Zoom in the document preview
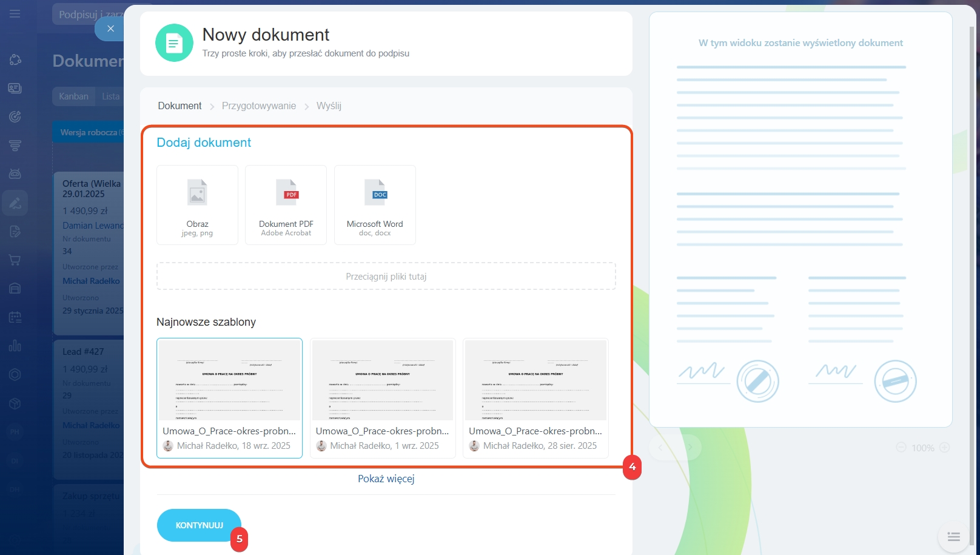 944,448
